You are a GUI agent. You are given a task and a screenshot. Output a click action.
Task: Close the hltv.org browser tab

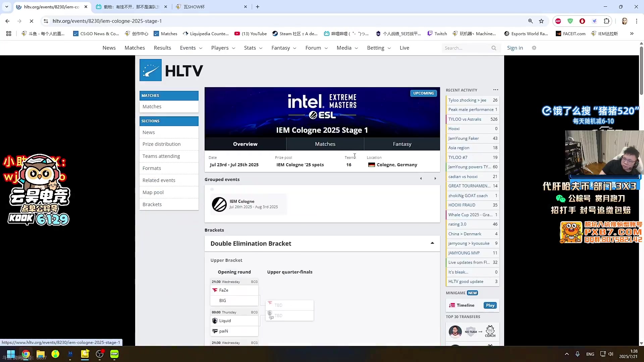click(86, 7)
